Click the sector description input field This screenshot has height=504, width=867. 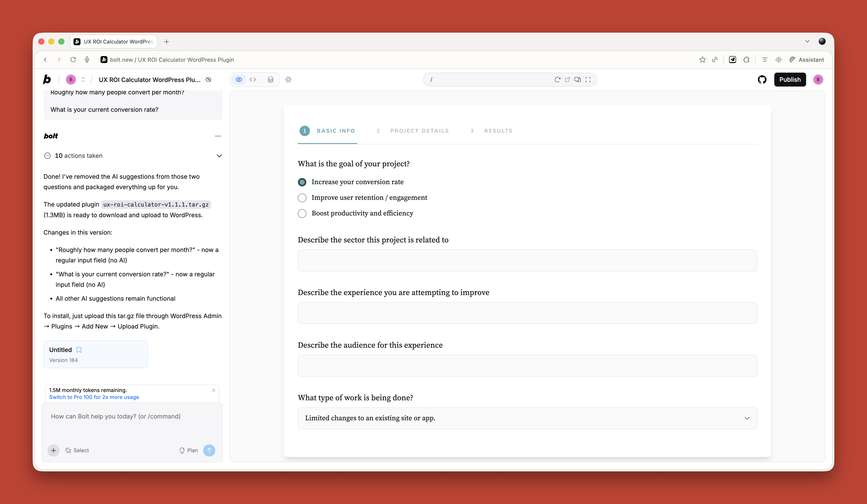(527, 260)
